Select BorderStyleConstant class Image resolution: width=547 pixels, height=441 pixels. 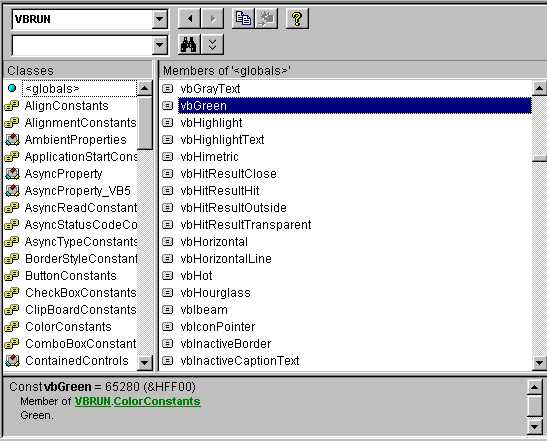point(81,259)
